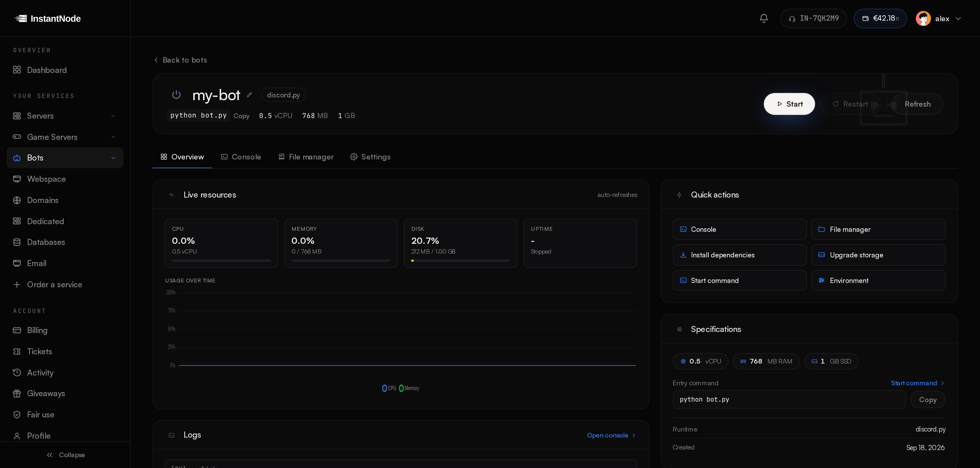The height and width of the screenshot is (468, 980).
Task: Click the power icon beside my-bot
Action: click(x=176, y=95)
